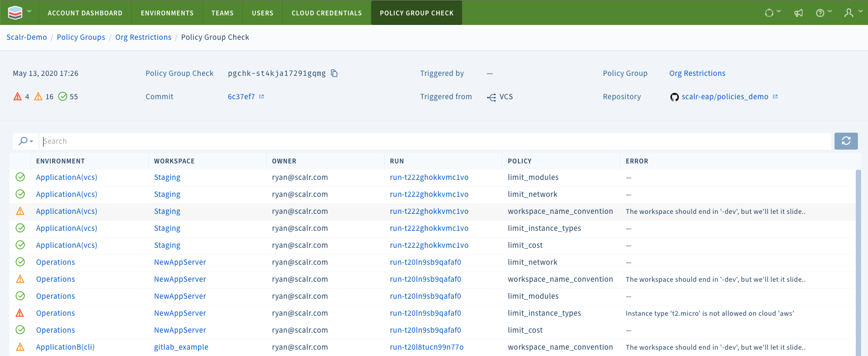This screenshot has width=868, height=356.
Task: Open Operations environment in limit_instance_types row
Action: (x=55, y=313)
